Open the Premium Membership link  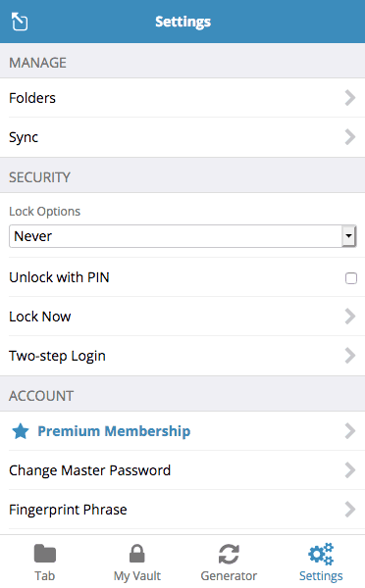click(182, 431)
